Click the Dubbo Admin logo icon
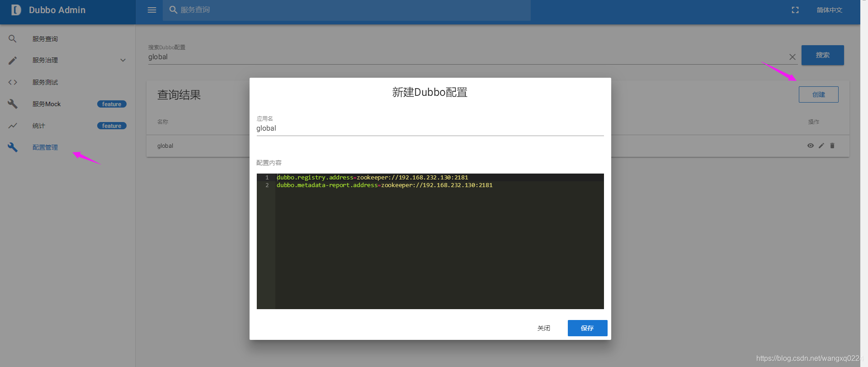This screenshot has height=367, width=868. point(16,10)
